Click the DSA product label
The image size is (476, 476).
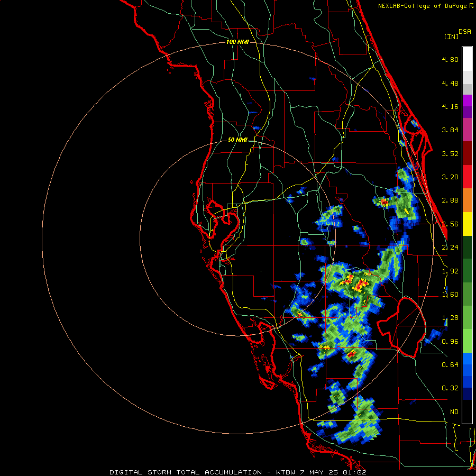[x=465, y=32]
